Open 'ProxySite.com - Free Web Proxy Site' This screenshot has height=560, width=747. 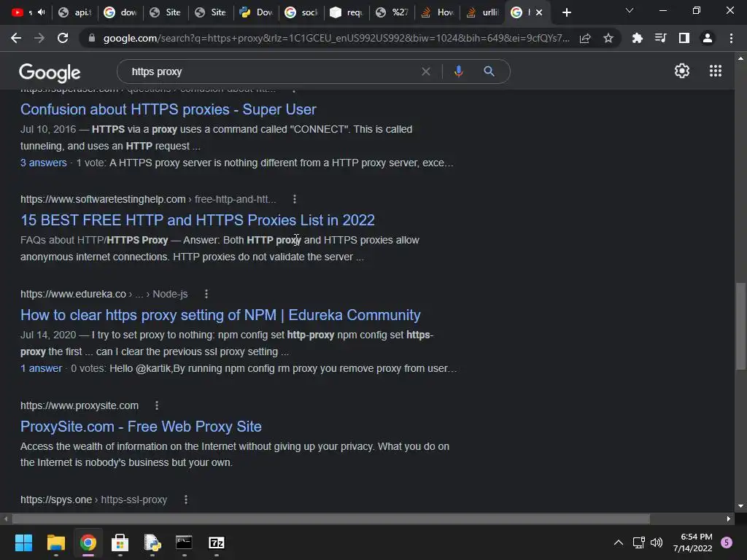pos(141,426)
